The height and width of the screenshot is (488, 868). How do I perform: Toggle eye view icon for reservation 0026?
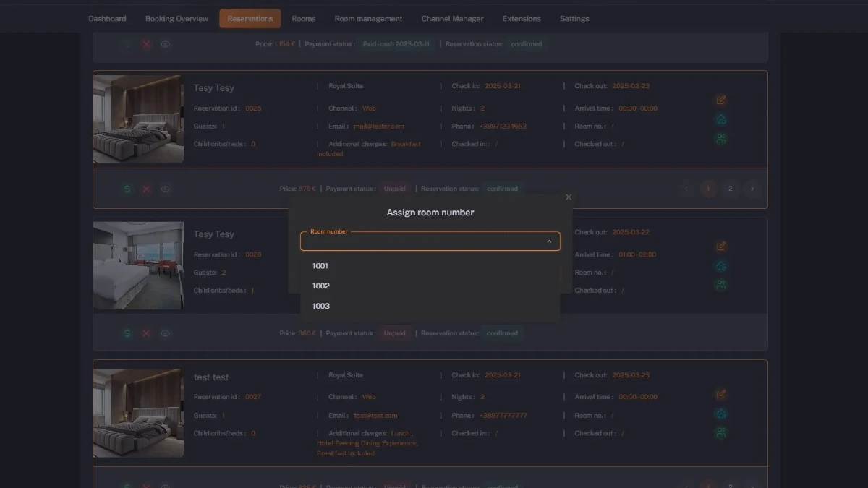[x=166, y=333]
